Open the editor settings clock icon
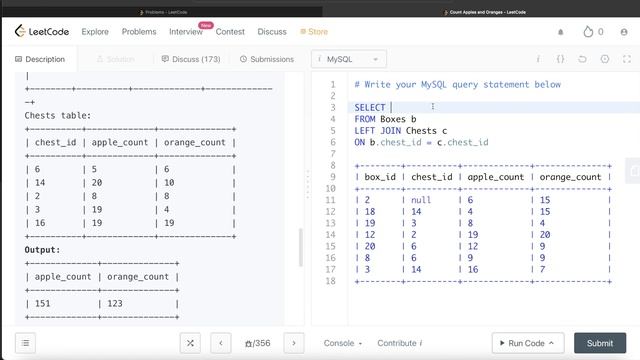Screen dimensions: 640x360 604,59
